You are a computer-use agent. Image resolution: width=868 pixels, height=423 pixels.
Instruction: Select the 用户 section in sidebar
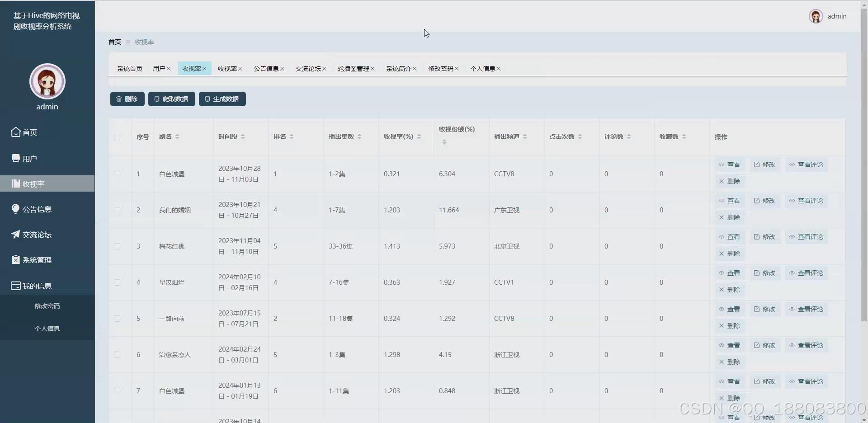tap(30, 158)
